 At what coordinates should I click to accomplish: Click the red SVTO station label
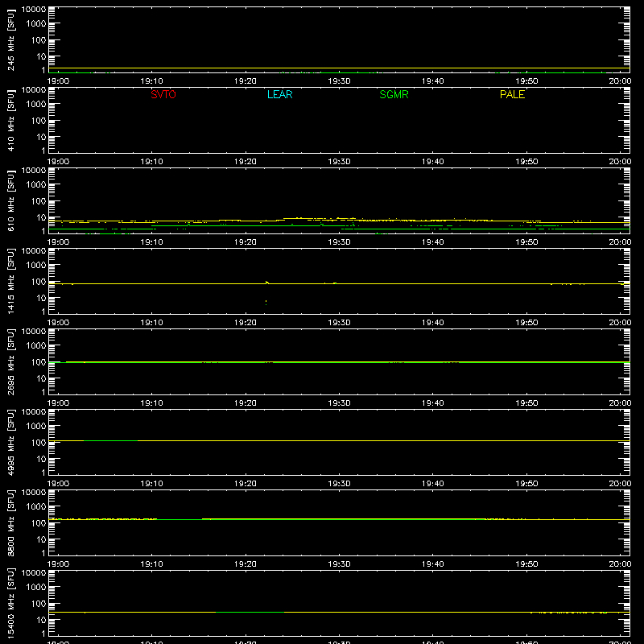coord(163,94)
